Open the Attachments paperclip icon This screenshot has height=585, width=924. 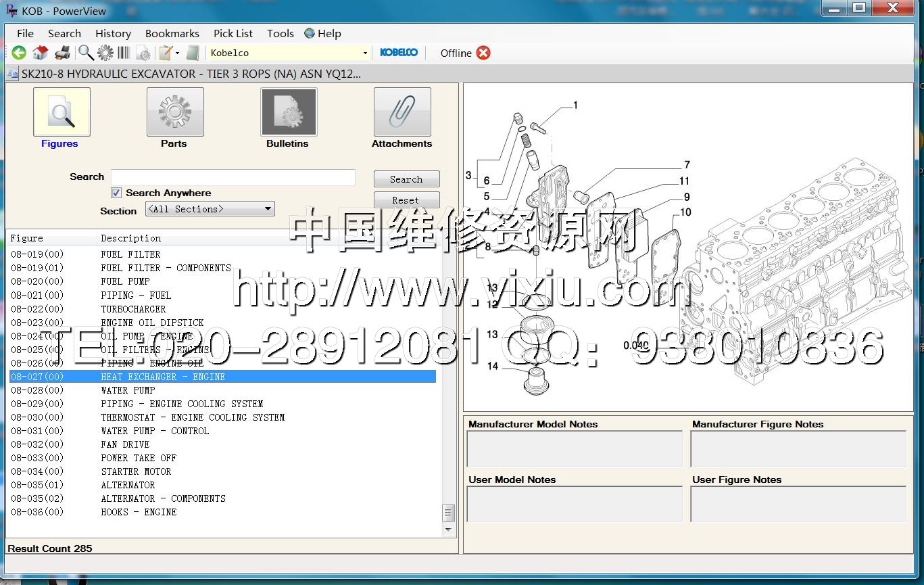tap(402, 112)
